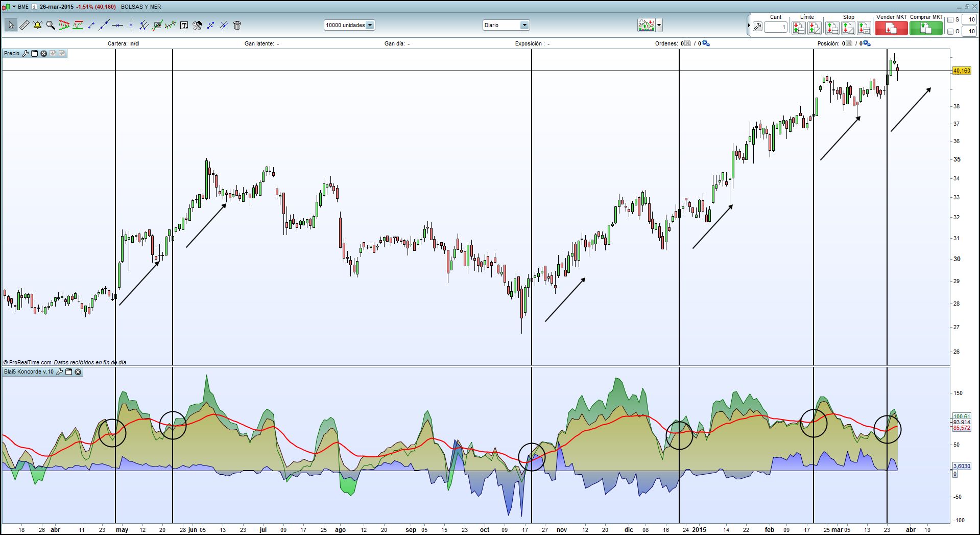This screenshot has height=535, width=980.
Task: Expand the indicators button dropdown arrow
Action: click(659, 25)
